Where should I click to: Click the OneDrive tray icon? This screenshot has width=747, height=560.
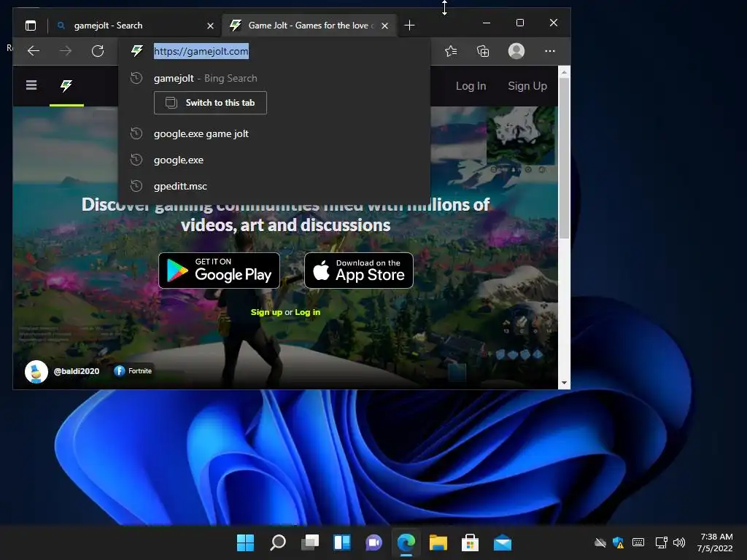[x=600, y=542]
